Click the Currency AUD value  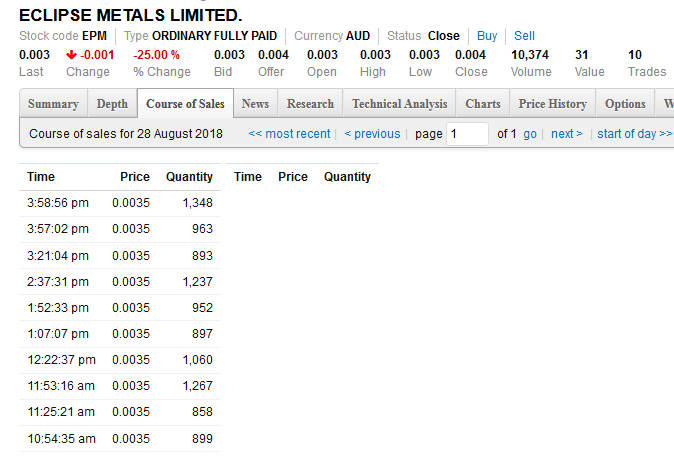coord(358,36)
